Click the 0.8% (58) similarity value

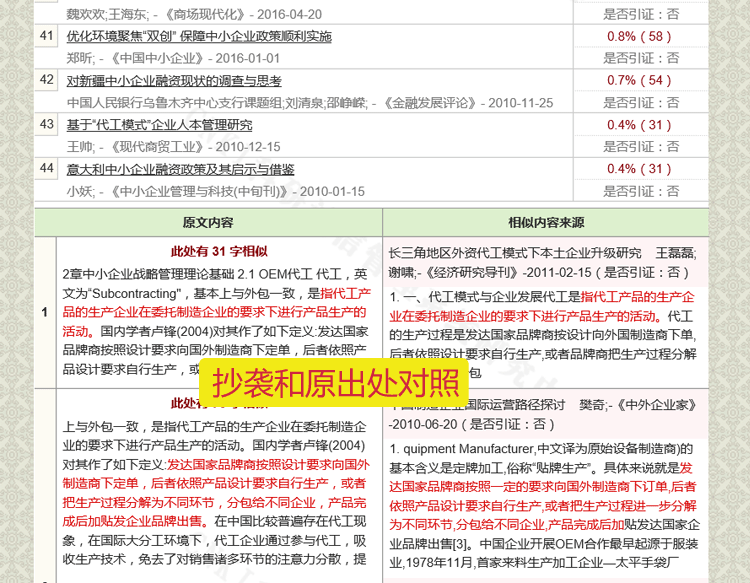[x=639, y=37]
